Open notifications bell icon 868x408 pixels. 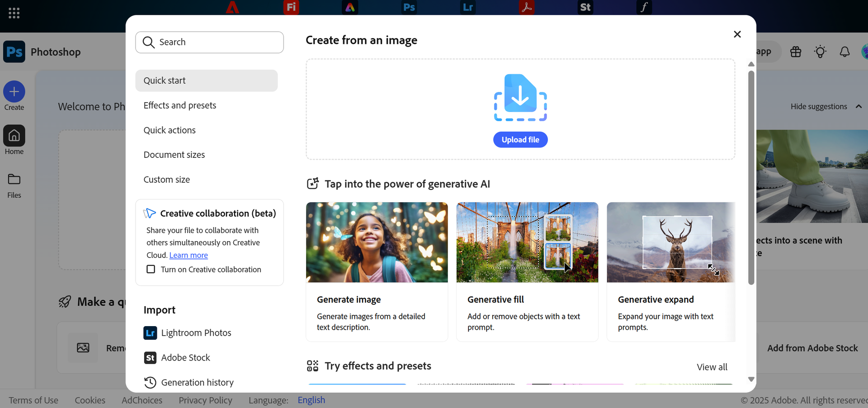coord(844,52)
